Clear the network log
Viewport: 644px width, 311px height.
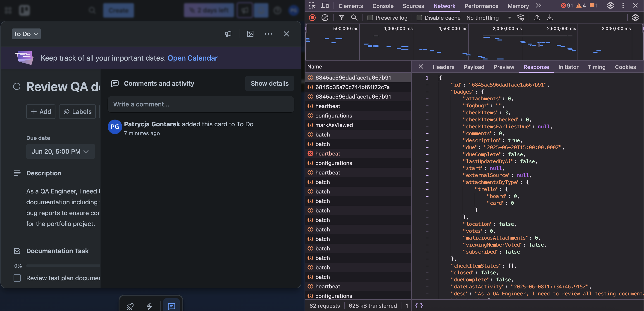coord(325,18)
